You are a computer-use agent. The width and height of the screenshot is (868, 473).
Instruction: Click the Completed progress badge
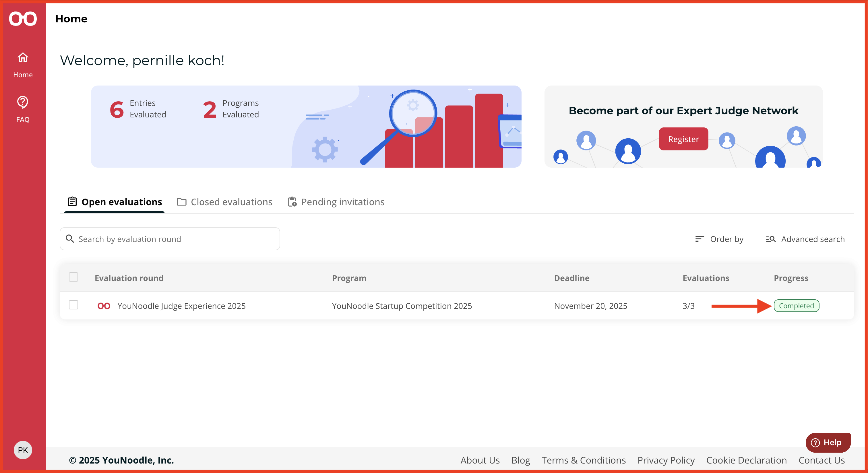(x=796, y=306)
